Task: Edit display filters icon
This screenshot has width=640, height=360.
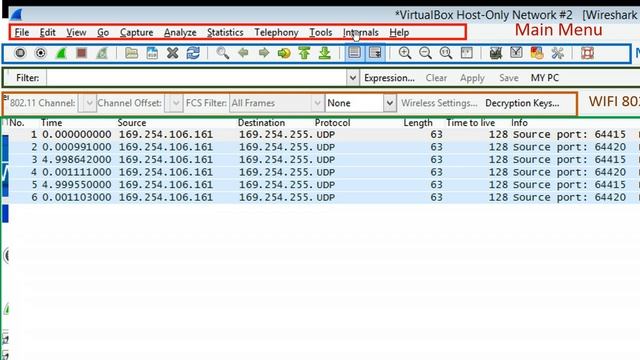Action: coord(516,53)
